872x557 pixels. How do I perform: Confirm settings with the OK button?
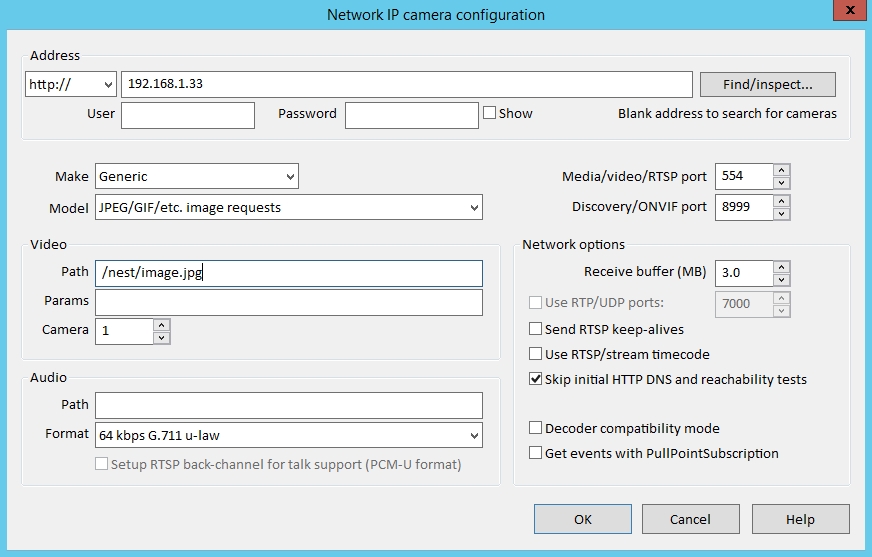coord(583,519)
